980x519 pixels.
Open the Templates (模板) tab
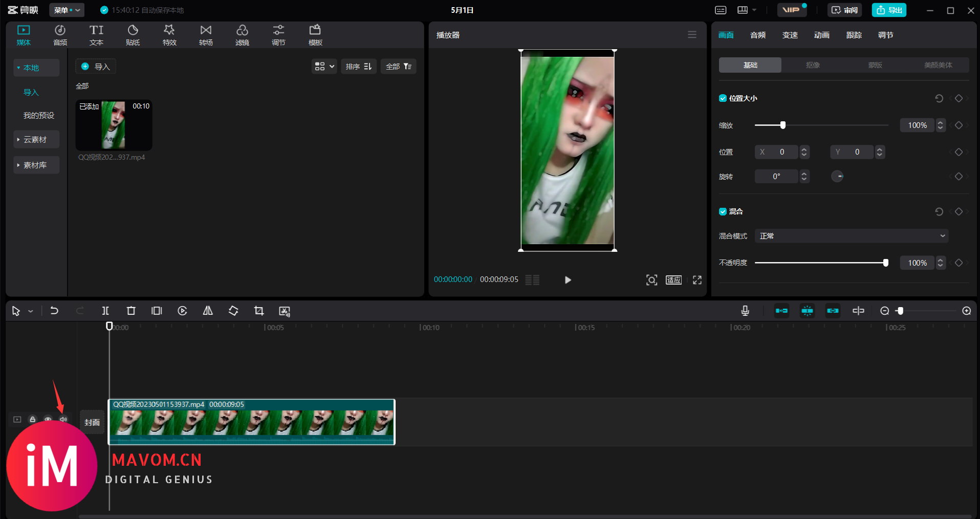pyautogui.click(x=315, y=35)
